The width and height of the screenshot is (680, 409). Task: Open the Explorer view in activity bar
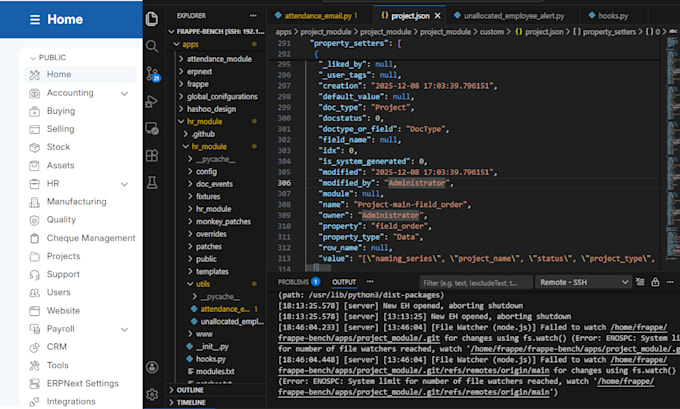pos(152,19)
